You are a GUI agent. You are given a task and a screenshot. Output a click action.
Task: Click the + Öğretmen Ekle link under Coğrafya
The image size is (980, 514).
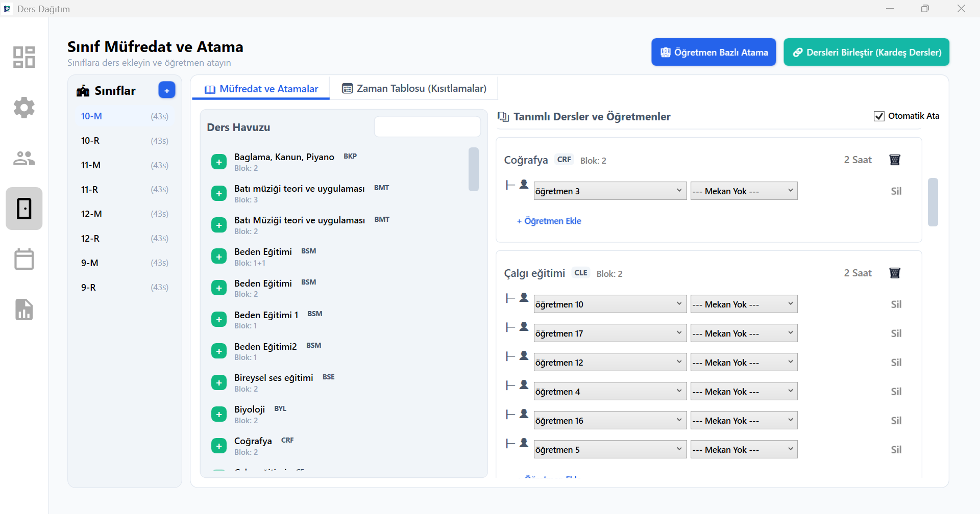click(x=549, y=221)
